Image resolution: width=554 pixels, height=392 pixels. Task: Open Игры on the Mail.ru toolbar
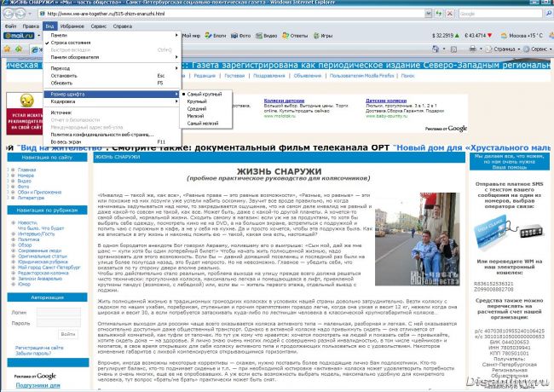pyautogui.click(x=323, y=36)
